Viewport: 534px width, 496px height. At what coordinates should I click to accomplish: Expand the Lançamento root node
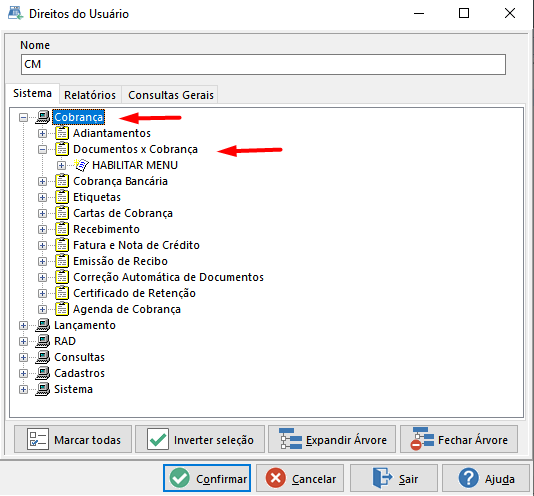[23, 326]
